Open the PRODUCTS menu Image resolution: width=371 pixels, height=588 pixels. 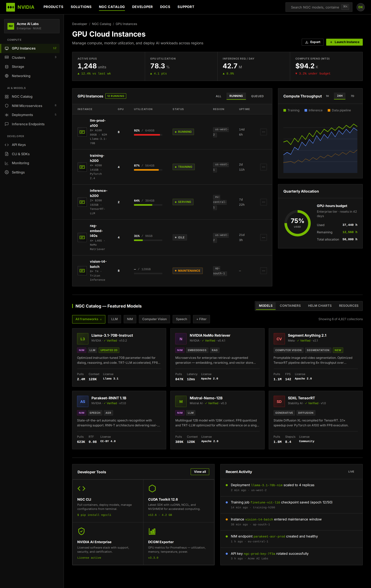53,7
